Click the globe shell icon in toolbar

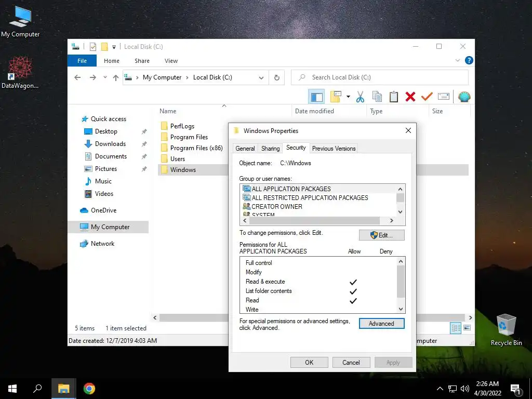(464, 97)
